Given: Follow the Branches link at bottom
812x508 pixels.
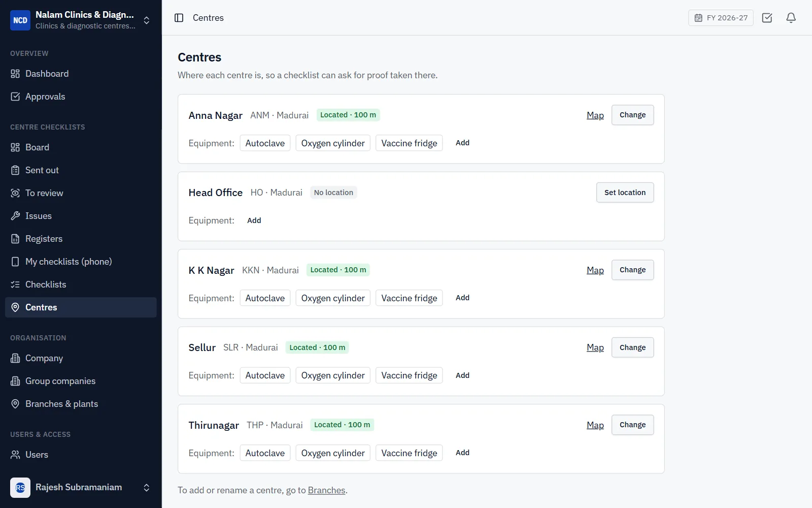Looking at the screenshot, I should click(x=326, y=490).
